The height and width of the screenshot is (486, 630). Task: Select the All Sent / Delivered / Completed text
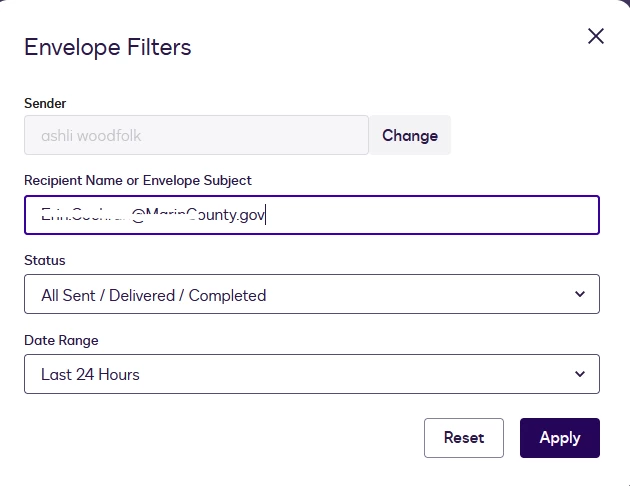click(x=153, y=296)
